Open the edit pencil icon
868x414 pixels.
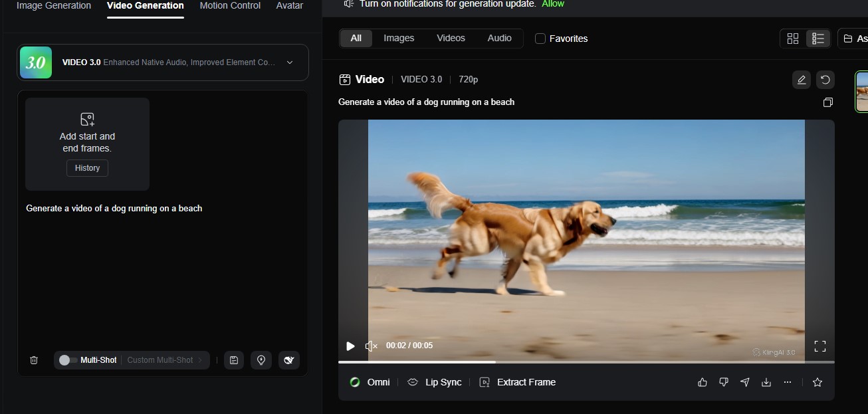tap(802, 80)
